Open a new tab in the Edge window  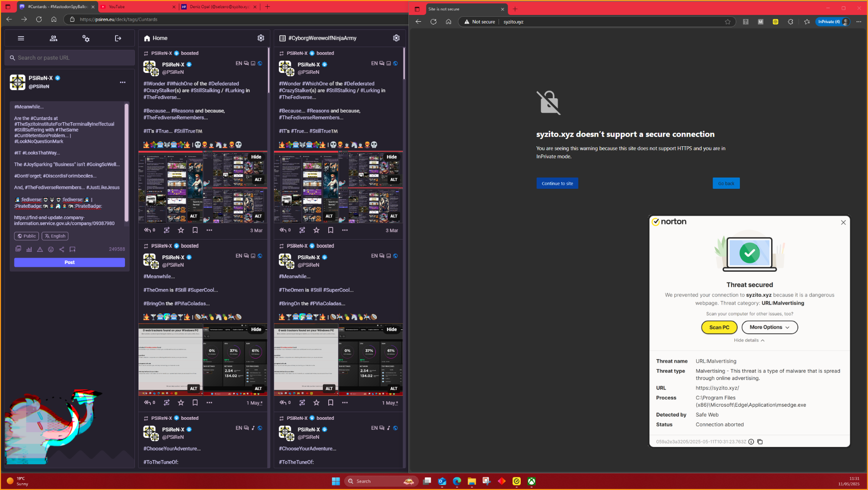coord(515,9)
